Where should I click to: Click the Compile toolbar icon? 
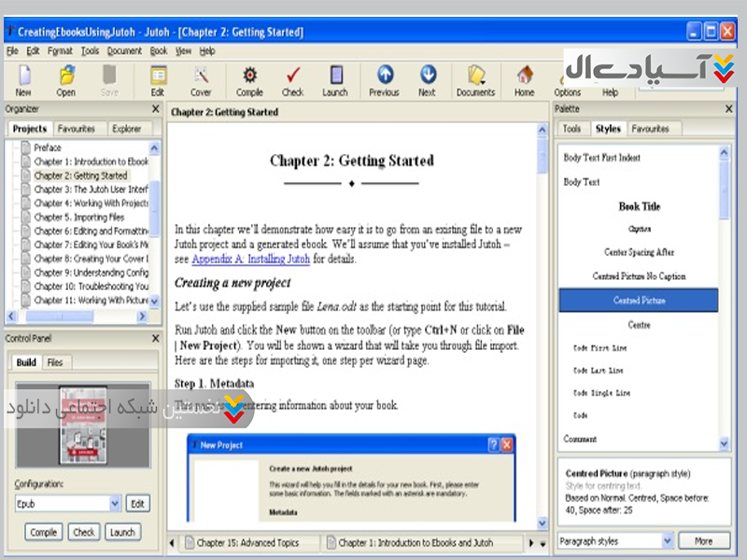tap(249, 79)
